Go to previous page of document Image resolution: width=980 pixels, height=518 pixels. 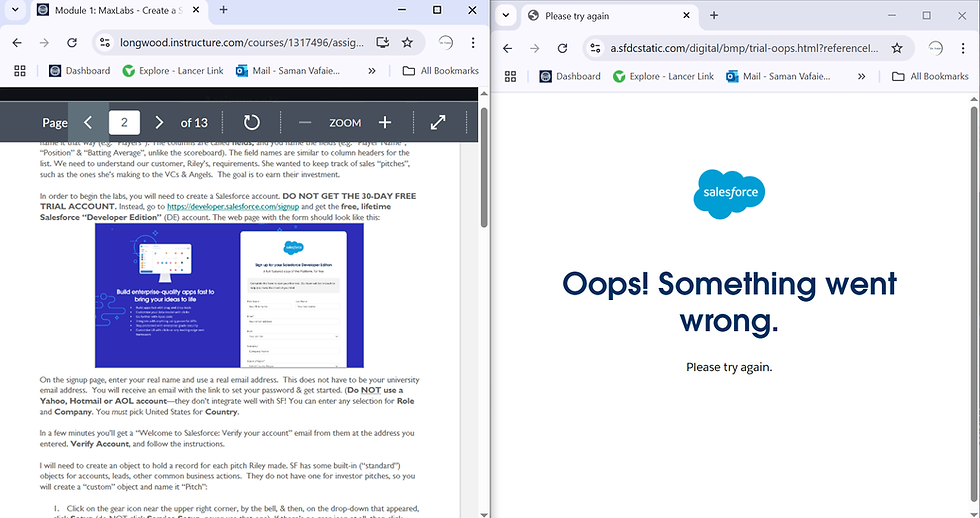[x=88, y=122]
